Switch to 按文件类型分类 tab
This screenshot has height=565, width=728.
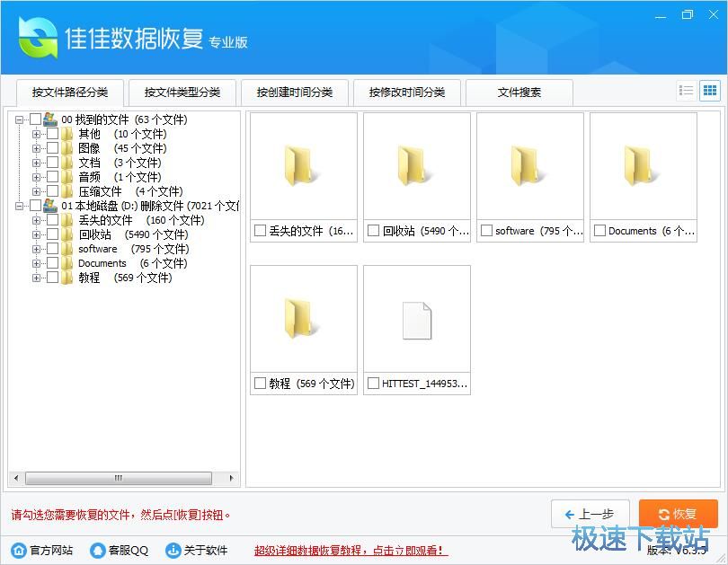click(x=182, y=92)
